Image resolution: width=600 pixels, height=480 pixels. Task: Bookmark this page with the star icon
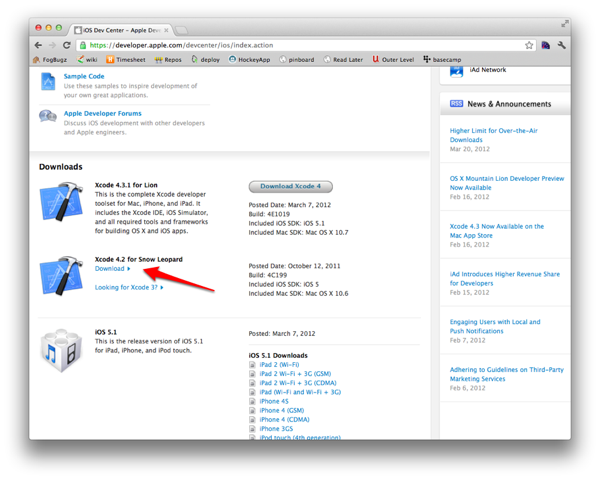[x=529, y=45]
